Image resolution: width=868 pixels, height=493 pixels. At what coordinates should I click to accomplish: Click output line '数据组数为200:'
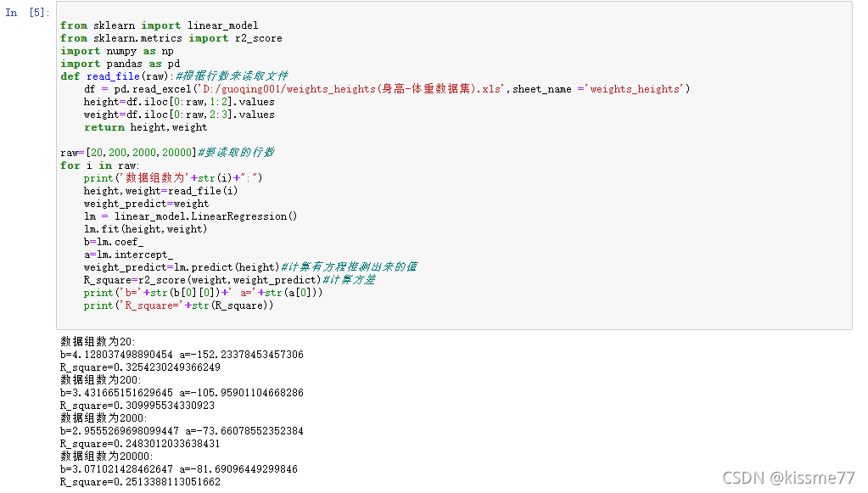click(x=101, y=380)
